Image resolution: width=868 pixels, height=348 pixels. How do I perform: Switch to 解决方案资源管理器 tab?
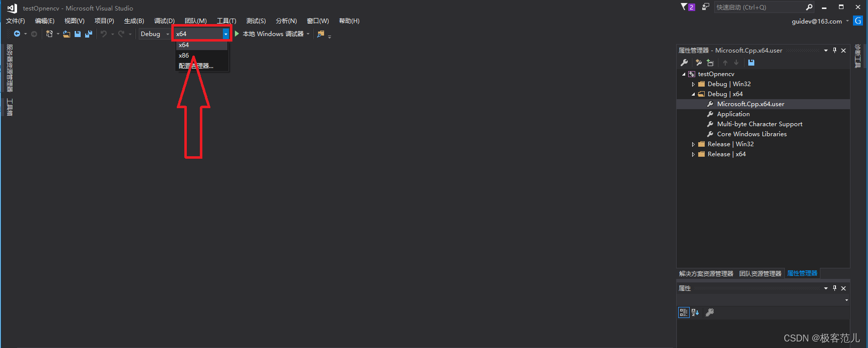706,274
